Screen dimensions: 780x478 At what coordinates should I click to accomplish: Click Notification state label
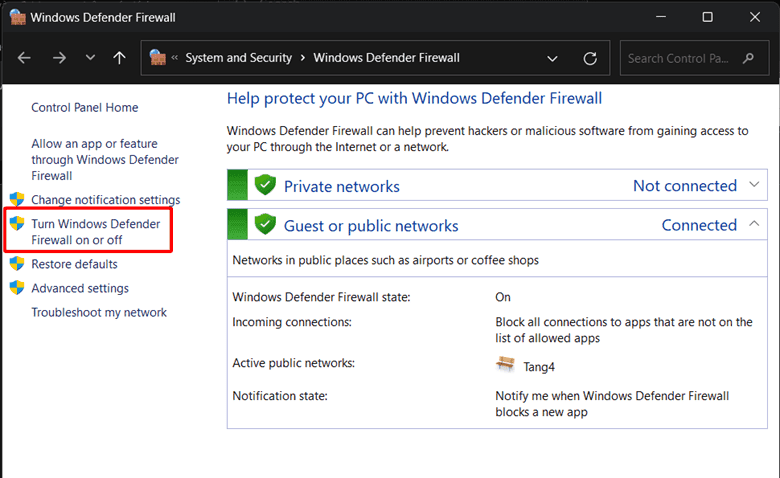point(280,396)
